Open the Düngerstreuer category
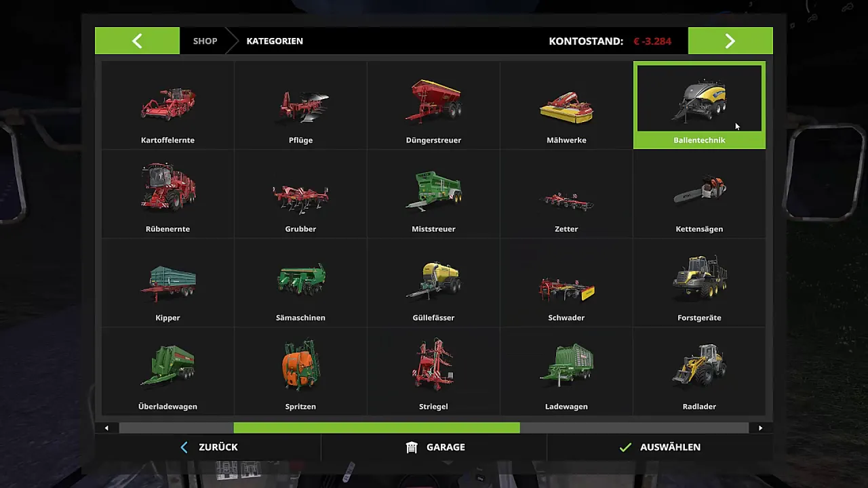The width and height of the screenshot is (868, 488). (433, 105)
